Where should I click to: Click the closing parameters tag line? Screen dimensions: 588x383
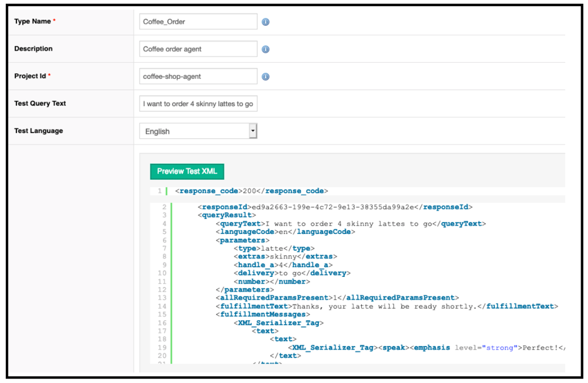[x=245, y=290]
